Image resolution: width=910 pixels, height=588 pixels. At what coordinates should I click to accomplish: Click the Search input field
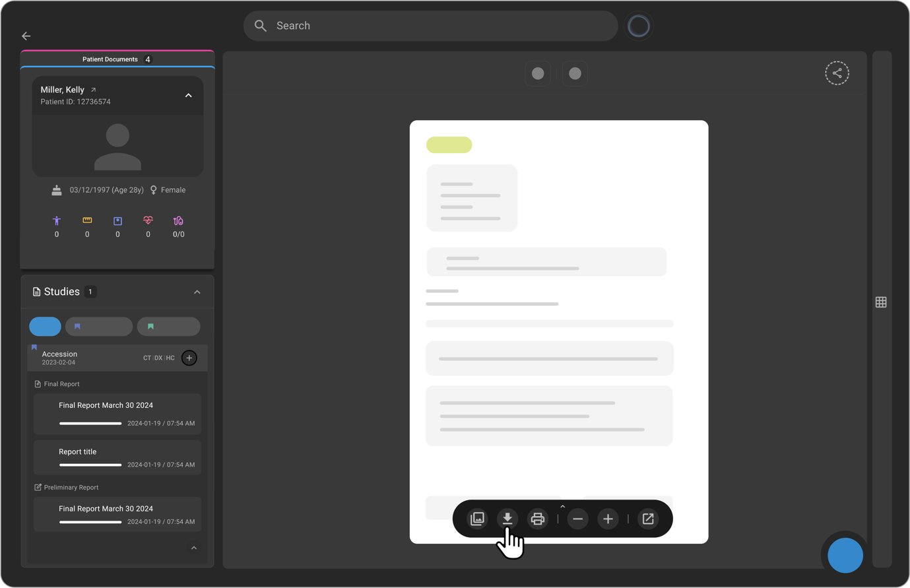tap(430, 26)
